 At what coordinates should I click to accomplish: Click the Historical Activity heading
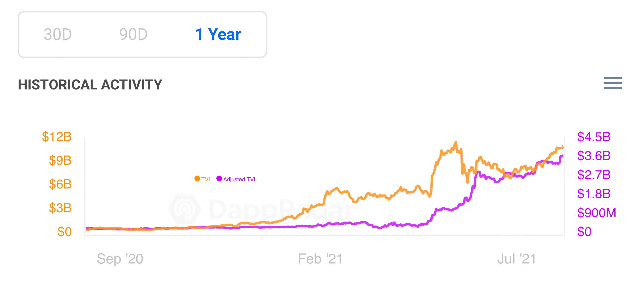90,85
